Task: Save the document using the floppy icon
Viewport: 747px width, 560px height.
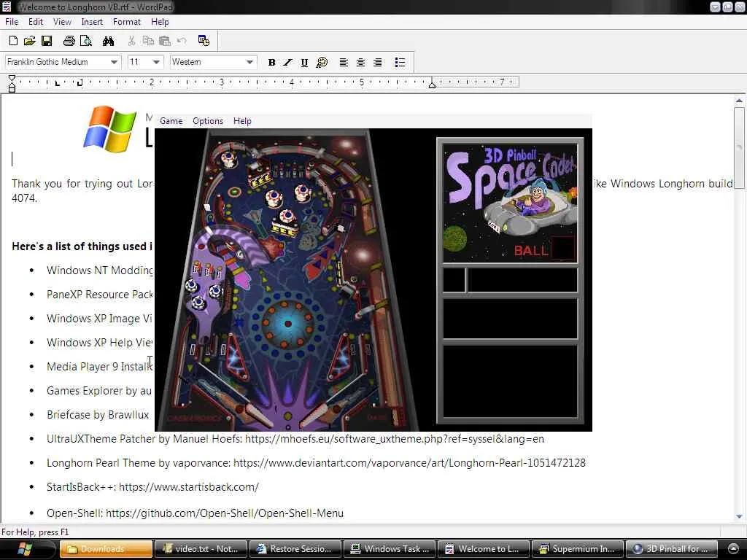Action: [47, 41]
